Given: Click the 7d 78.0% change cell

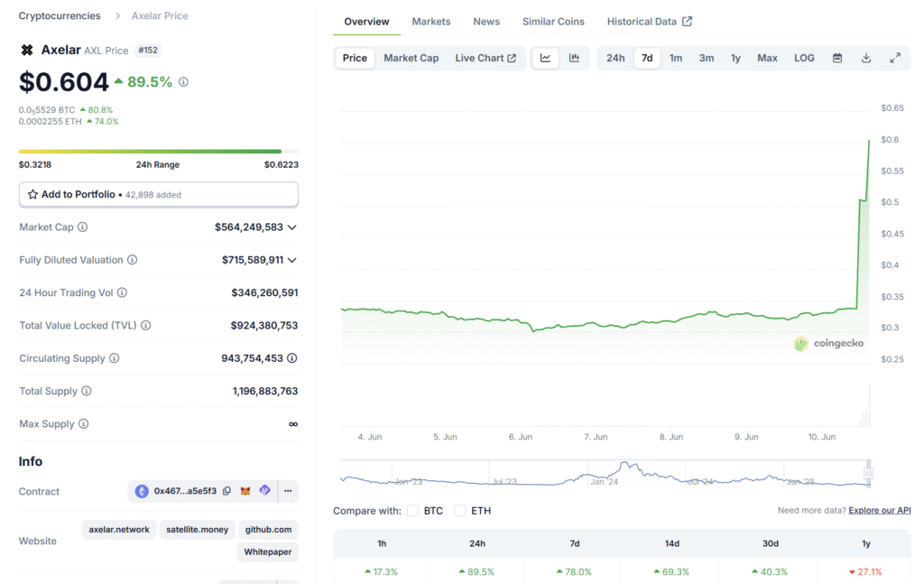Looking at the screenshot, I should click(574, 571).
